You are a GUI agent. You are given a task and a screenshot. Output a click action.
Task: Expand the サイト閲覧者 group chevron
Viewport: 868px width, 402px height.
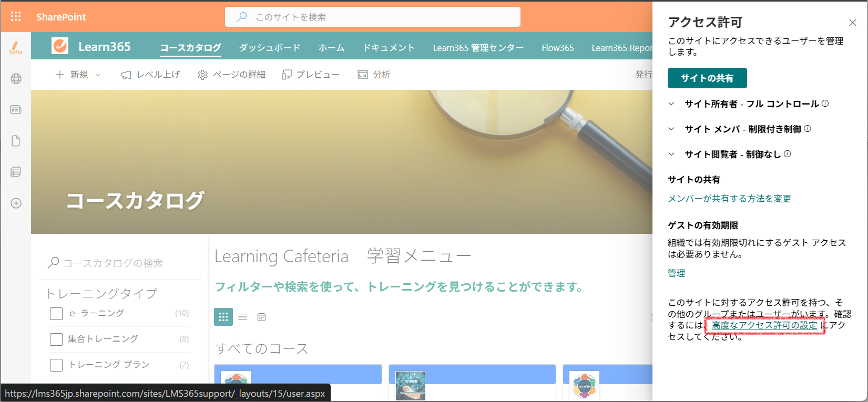671,154
